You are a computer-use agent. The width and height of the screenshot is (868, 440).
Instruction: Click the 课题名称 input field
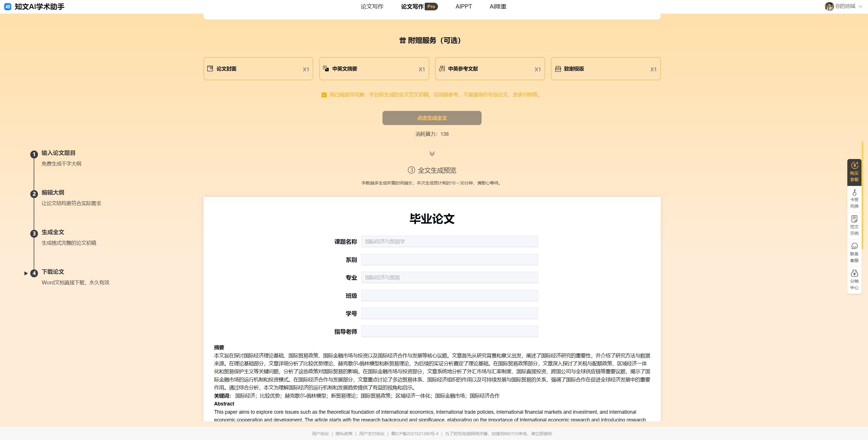tap(449, 242)
